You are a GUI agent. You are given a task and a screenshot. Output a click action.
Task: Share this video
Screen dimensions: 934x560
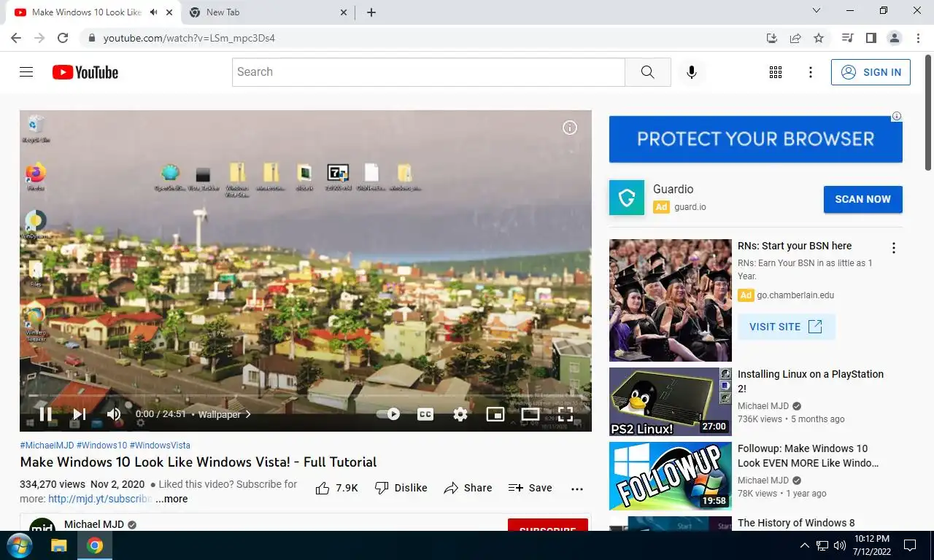468,488
